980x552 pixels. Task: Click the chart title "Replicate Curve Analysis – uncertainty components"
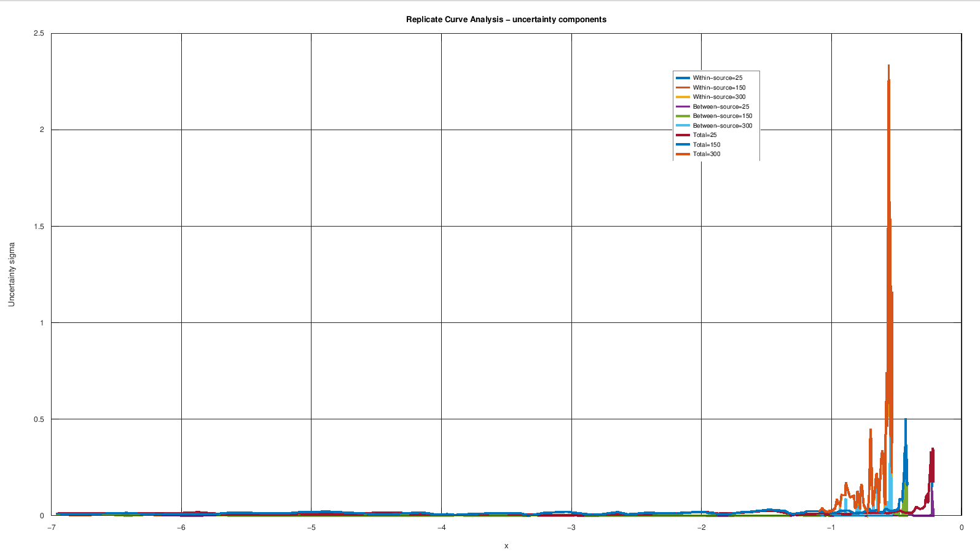[506, 20]
